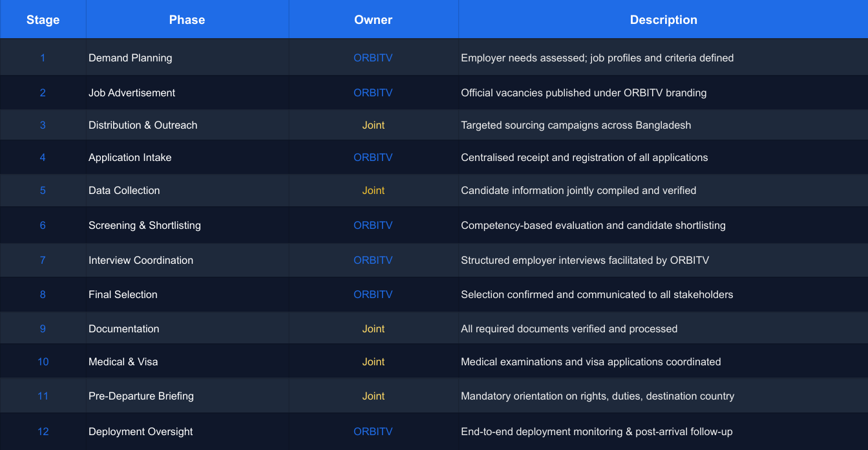Screen dimensions: 868x450
Task: Select Distribution & Outreach phase cell
Action: click(x=187, y=125)
